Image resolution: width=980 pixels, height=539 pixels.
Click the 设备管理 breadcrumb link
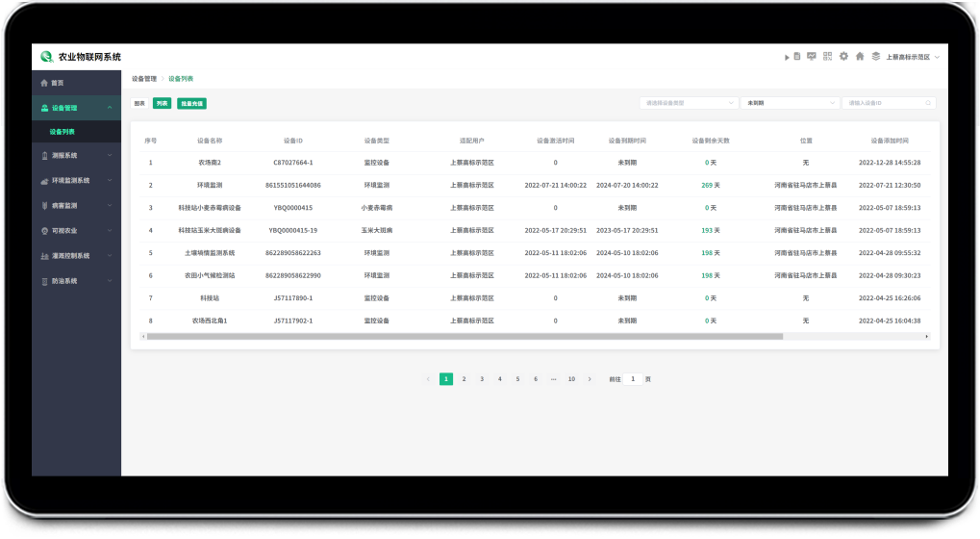[144, 79]
